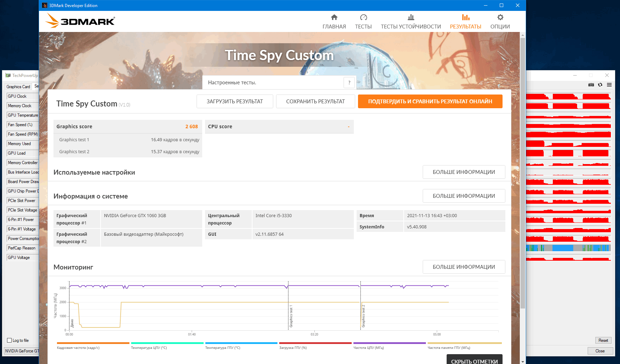This screenshot has height=364, width=620.
Task: Click СОХРАНИТЬ РЕЗУЛЬТАТ button
Action: pos(315,102)
